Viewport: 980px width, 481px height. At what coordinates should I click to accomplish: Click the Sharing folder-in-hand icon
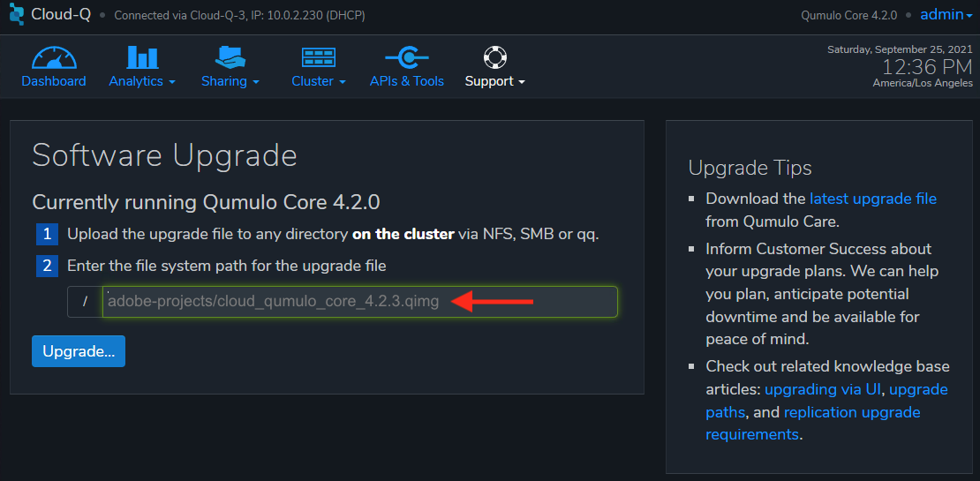point(230,56)
